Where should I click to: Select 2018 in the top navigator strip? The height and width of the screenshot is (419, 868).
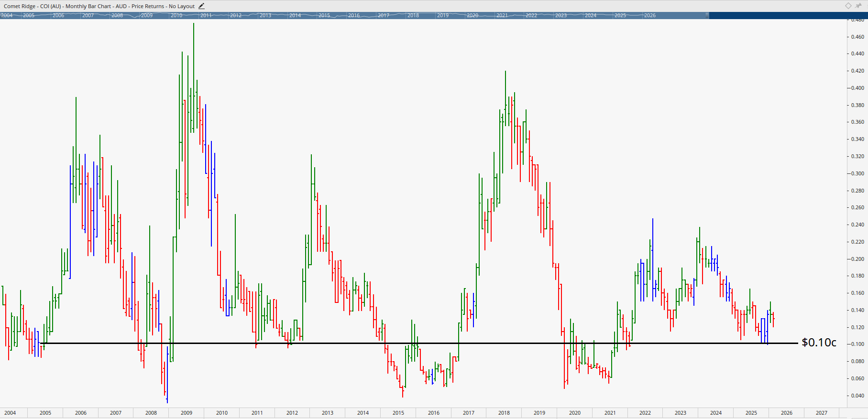(x=413, y=15)
